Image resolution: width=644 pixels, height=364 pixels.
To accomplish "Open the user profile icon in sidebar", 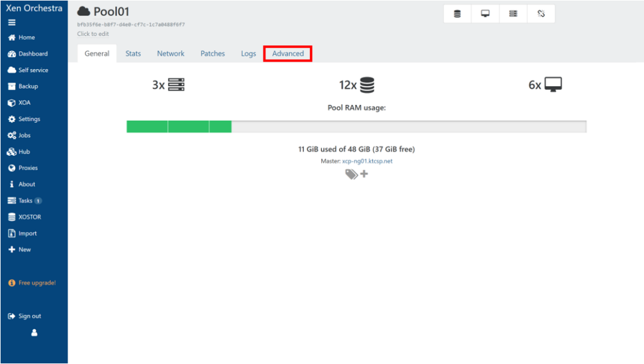I will tap(34, 333).
